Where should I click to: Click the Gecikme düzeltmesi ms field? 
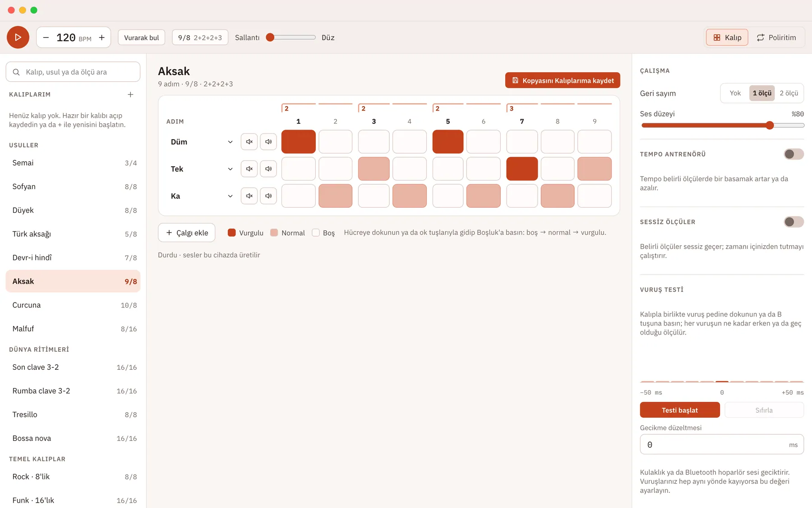tap(722, 445)
